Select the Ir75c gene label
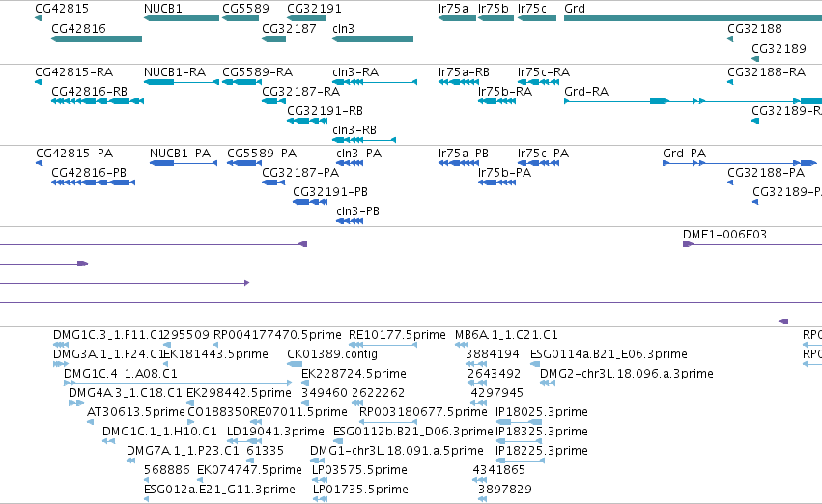The image size is (822, 504). 532,9
